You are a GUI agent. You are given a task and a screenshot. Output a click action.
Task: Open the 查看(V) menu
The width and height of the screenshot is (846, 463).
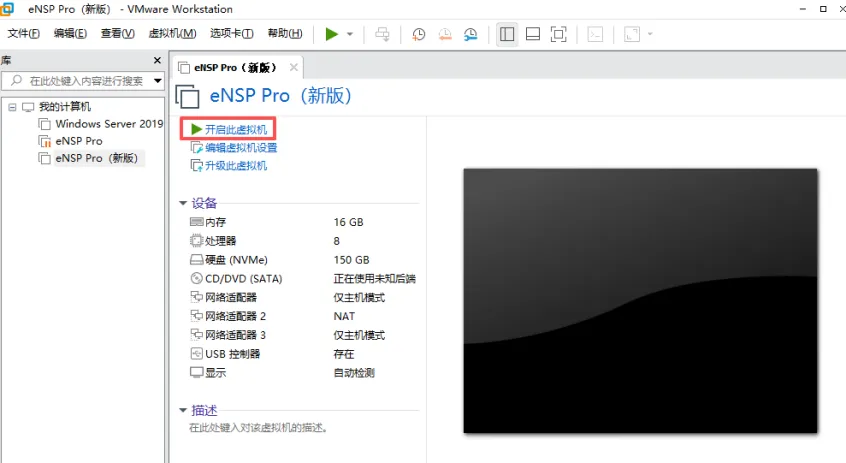coord(118,33)
